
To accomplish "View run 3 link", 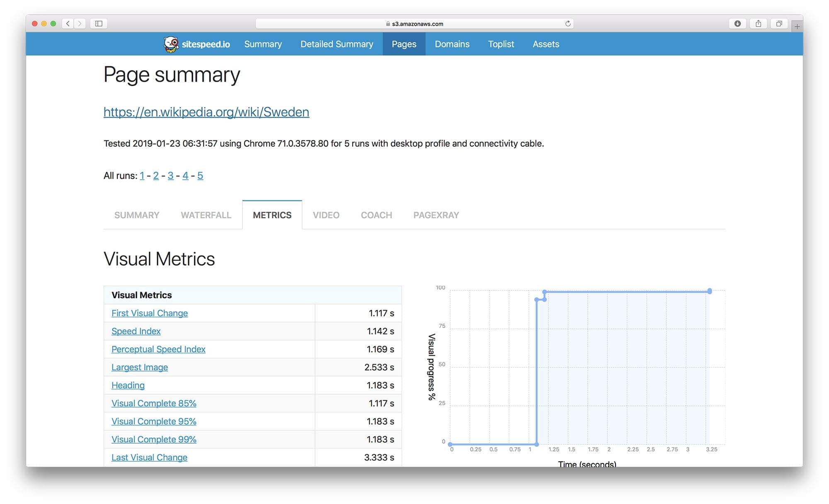I will (170, 176).
